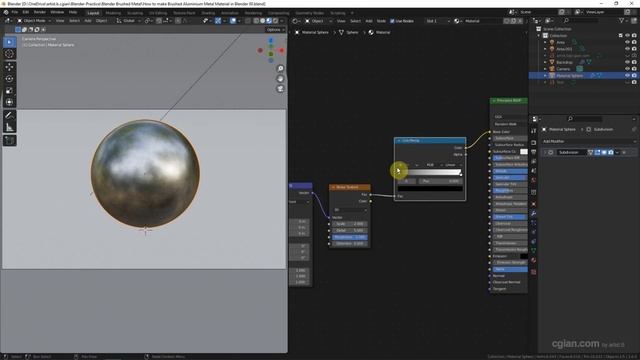Click the viewport zoom magnifier icon
Viewport: 640px width, 360px height.
pos(280,69)
